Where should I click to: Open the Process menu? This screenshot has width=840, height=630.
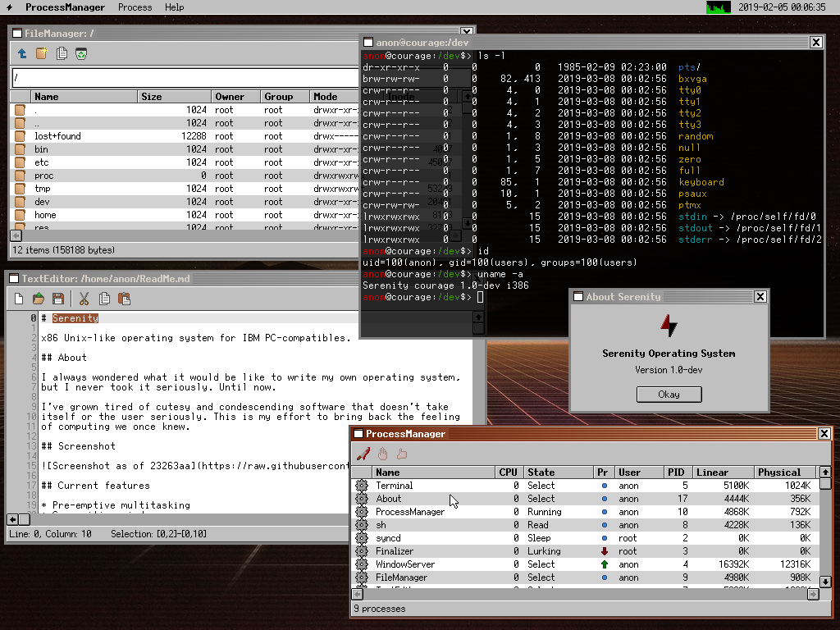(135, 7)
